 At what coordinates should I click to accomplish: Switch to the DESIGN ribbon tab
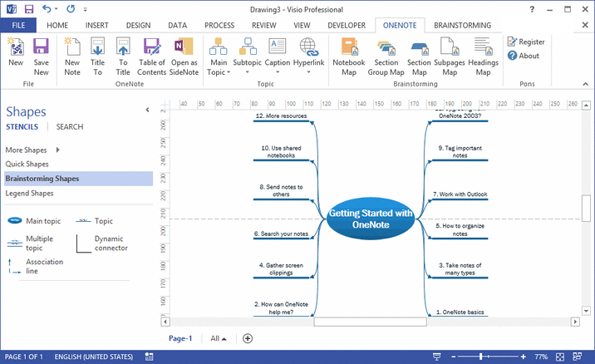[138, 26]
